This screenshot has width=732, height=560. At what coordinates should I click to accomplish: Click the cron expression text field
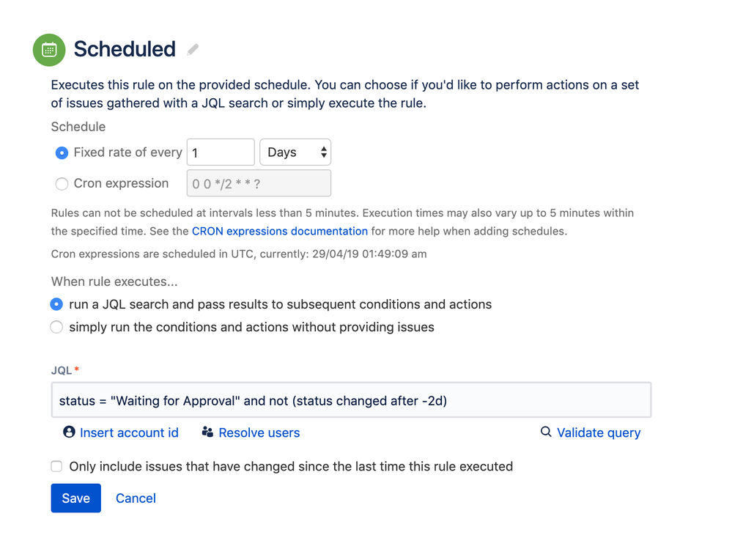pos(259,184)
